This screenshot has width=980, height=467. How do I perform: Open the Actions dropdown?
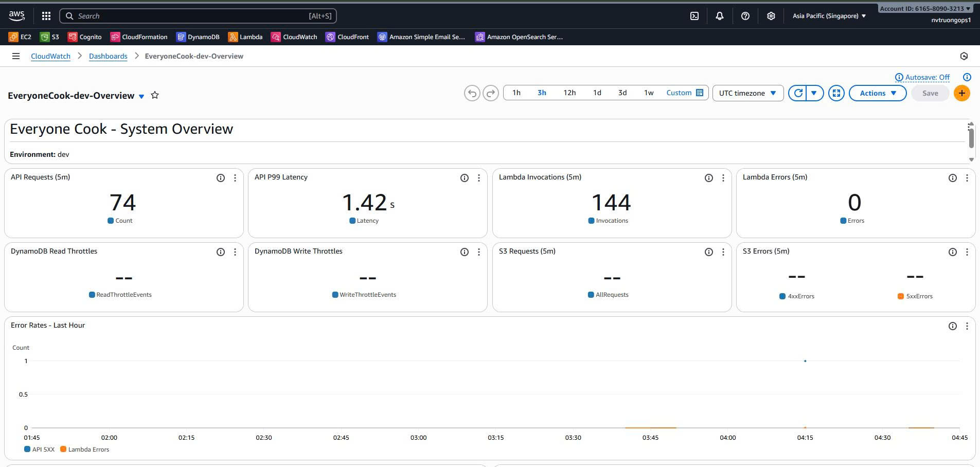point(878,93)
